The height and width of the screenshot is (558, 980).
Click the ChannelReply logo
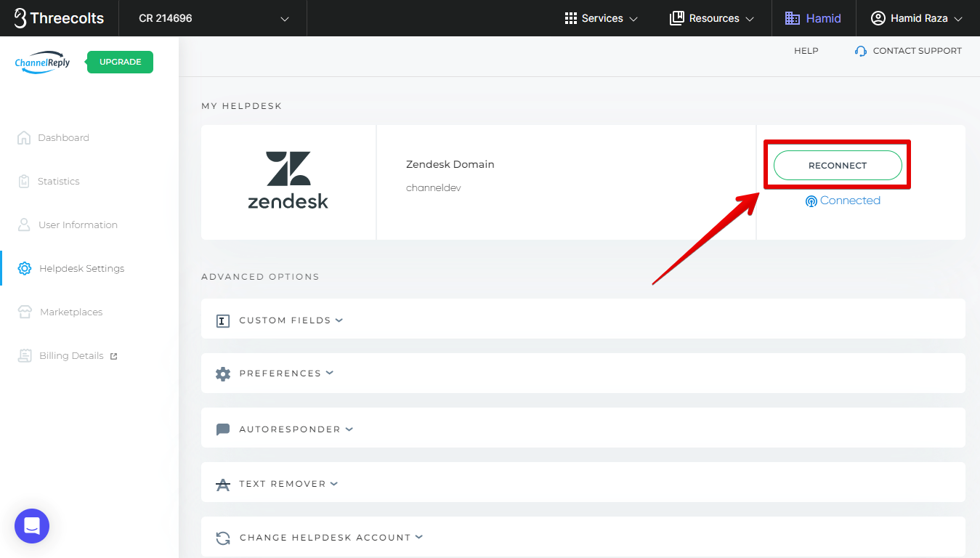43,62
